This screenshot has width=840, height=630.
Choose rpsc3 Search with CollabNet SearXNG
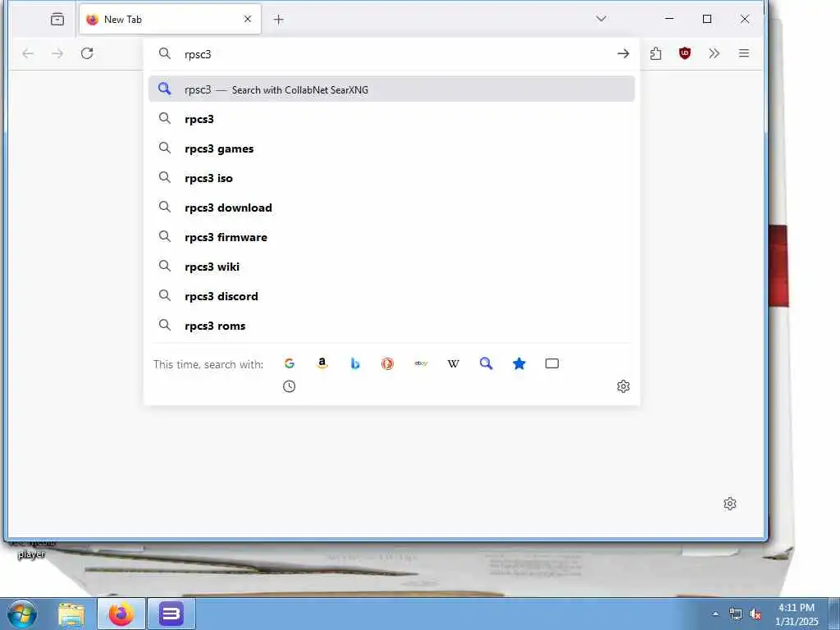coord(391,89)
